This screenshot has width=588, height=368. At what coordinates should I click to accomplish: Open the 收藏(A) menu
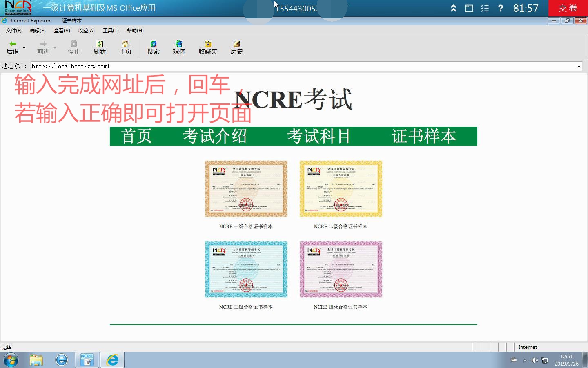pos(87,31)
